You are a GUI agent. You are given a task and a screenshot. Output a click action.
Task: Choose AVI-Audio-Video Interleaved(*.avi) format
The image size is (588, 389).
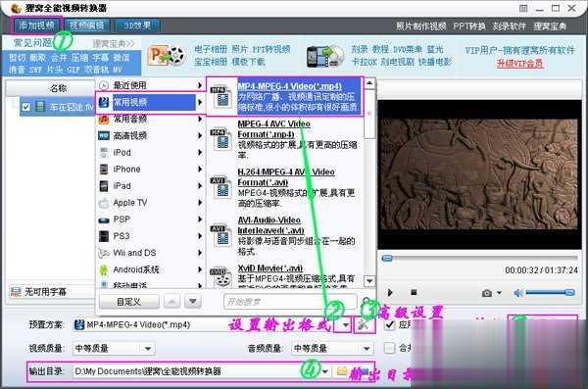click(285, 235)
